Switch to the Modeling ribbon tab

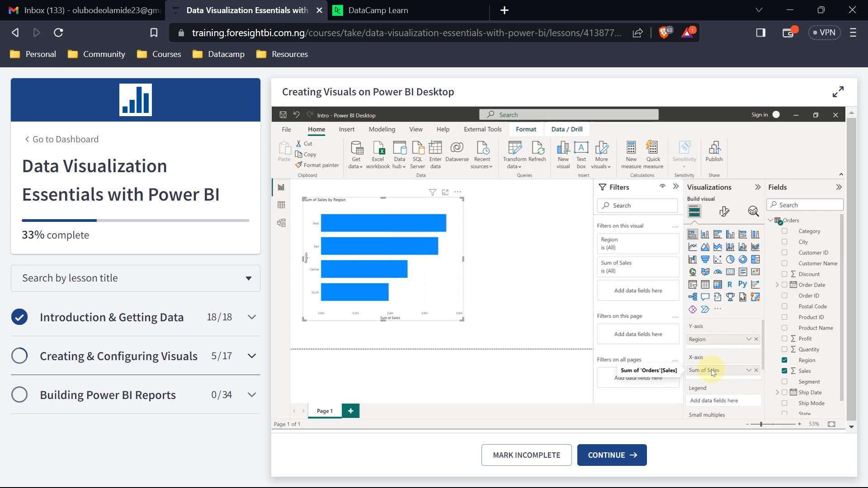(382, 129)
